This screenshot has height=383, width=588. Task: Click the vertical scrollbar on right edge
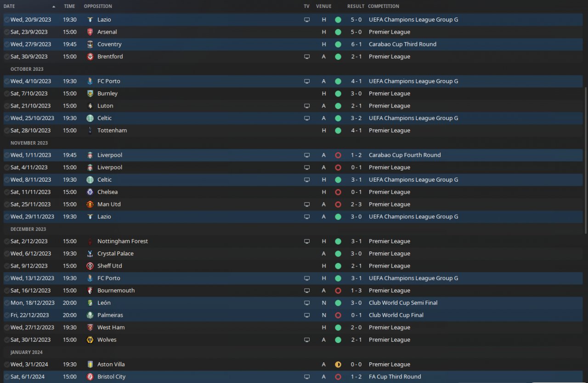pos(586,184)
